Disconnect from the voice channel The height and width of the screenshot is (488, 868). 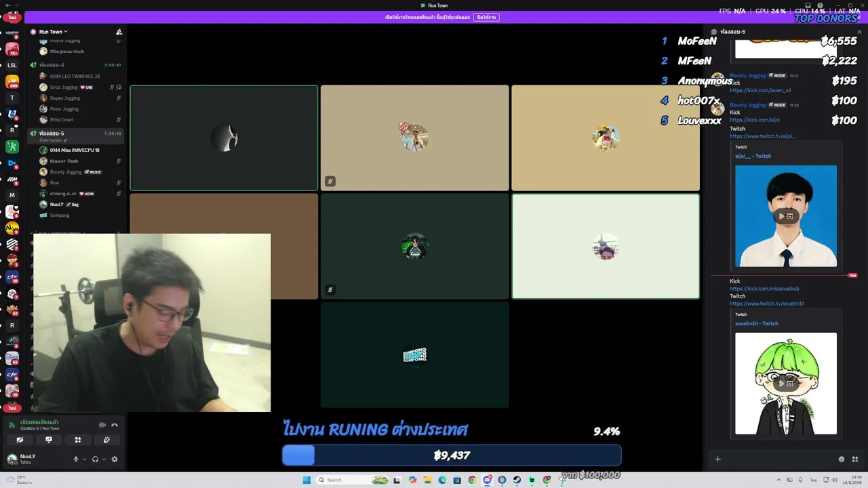[x=115, y=425]
